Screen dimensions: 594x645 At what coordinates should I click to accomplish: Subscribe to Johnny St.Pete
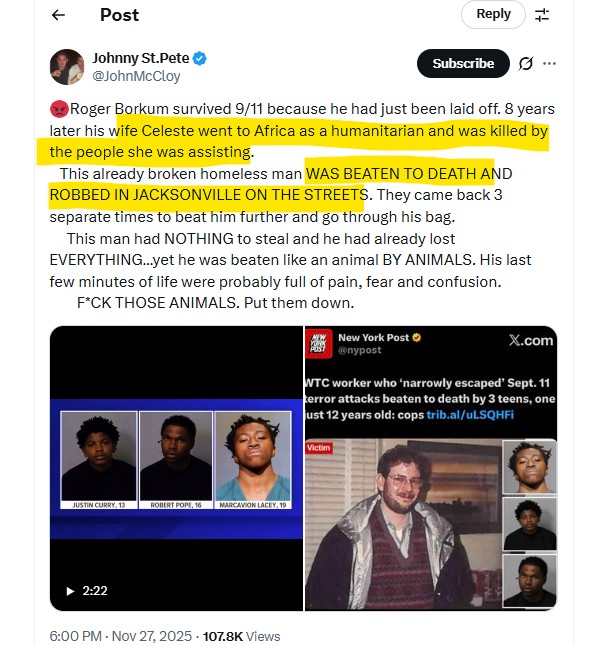[x=463, y=63]
